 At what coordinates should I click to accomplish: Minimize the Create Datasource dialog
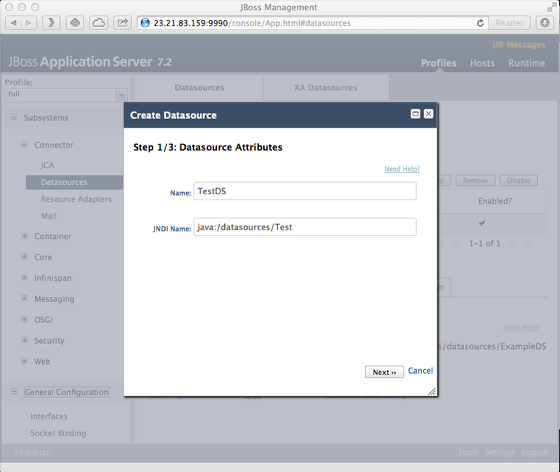pyautogui.click(x=415, y=114)
